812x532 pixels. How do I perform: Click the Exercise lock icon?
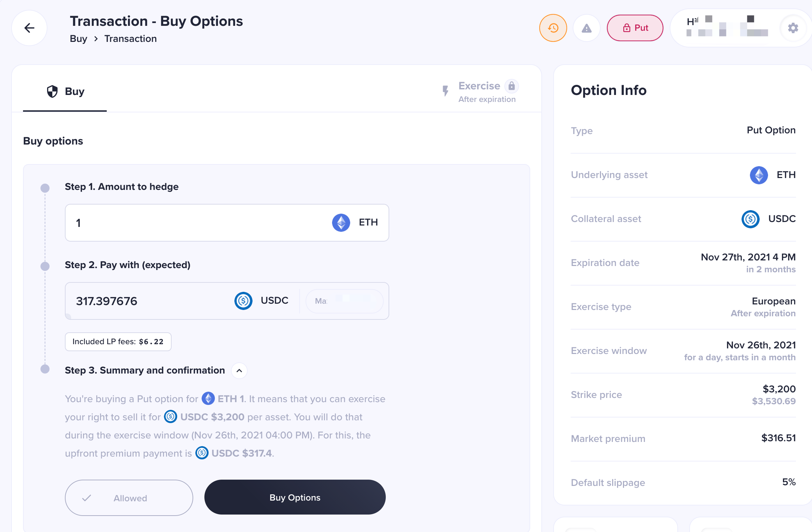click(x=512, y=86)
